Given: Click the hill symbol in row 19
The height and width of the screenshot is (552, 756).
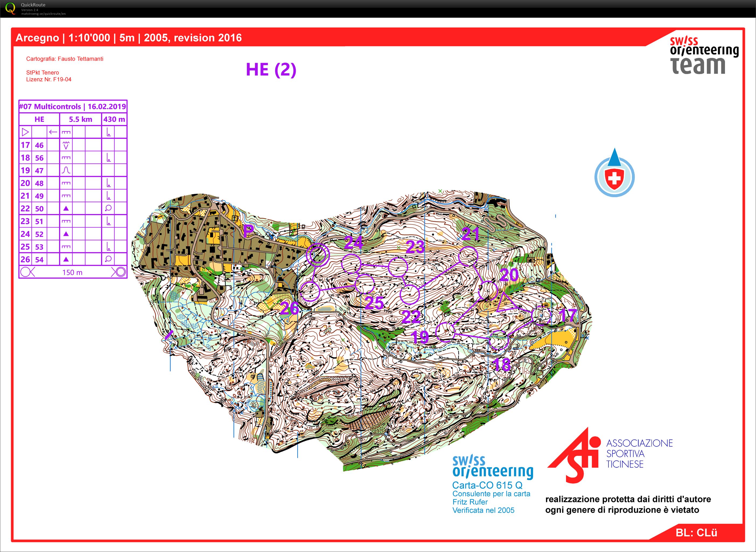Looking at the screenshot, I should (66, 170).
